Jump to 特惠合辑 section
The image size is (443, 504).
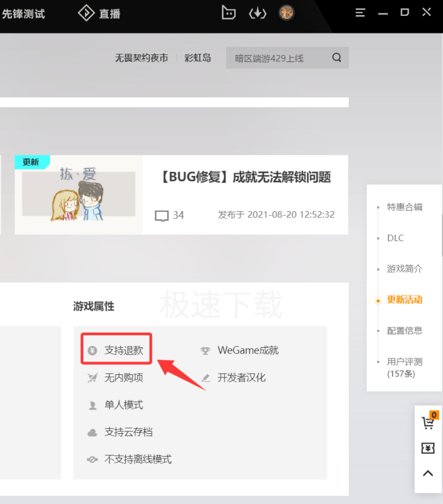point(404,207)
